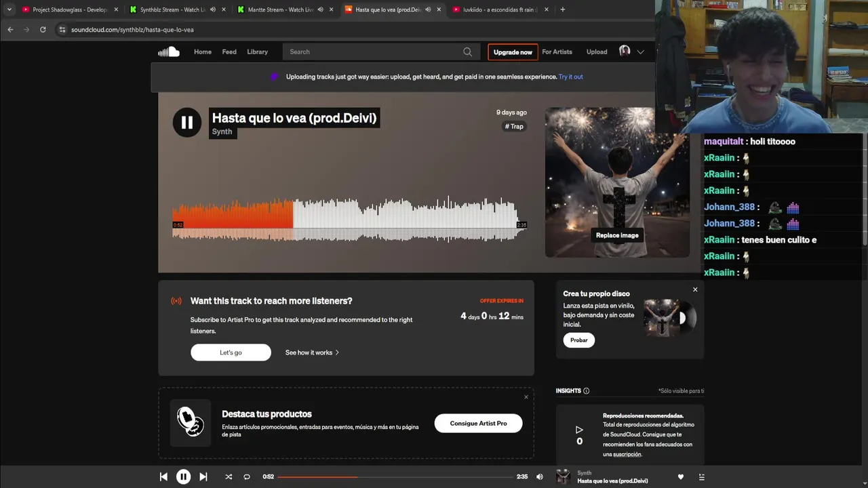Open the user avatar in header
This screenshot has height=488, width=868.
point(625,52)
